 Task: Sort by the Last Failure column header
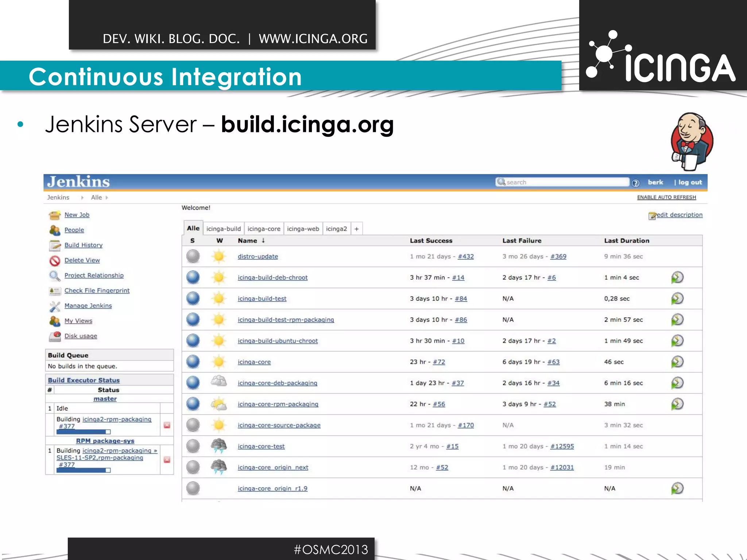point(522,241)
